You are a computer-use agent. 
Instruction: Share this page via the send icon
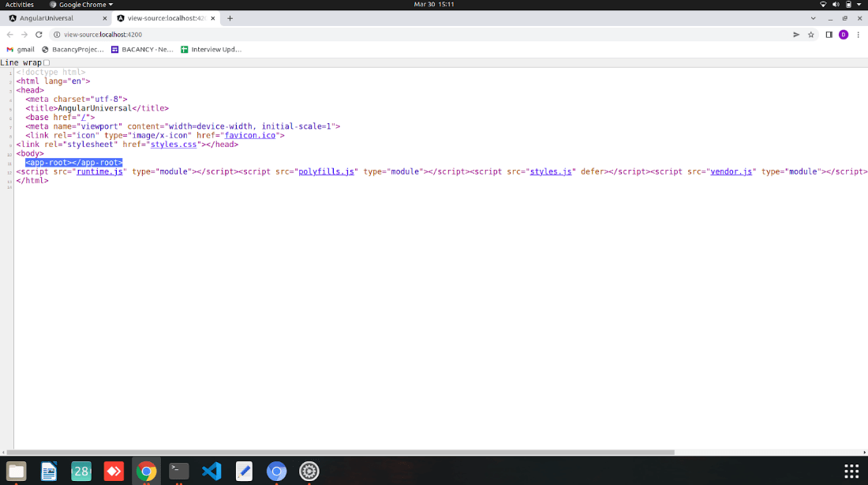click(x=796, y=35)
